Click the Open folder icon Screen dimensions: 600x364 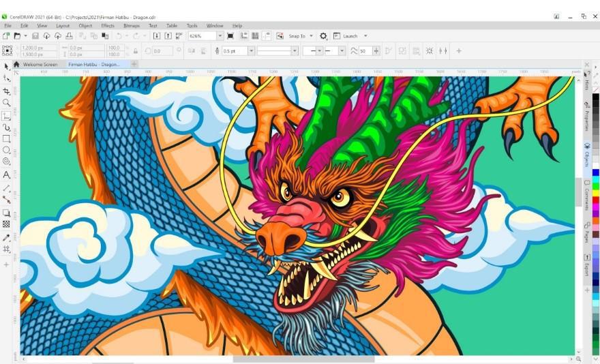click(17, 36)
